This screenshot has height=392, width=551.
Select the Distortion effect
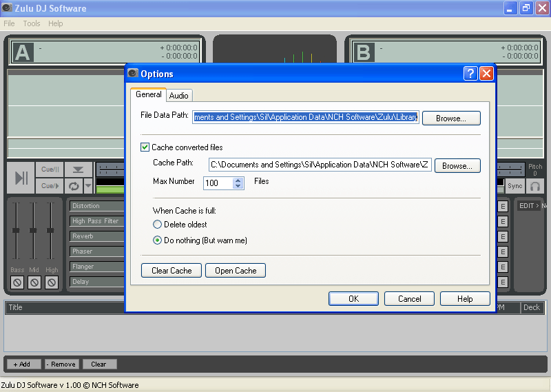97,206
